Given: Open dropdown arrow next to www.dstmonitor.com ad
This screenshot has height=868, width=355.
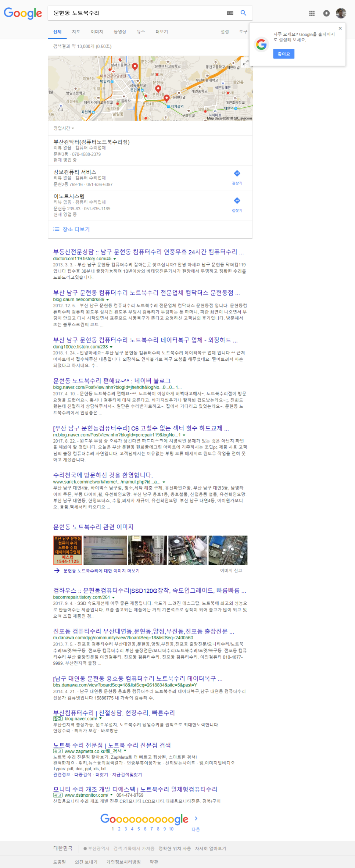Looking at the screenshot, I should (111, 794).
